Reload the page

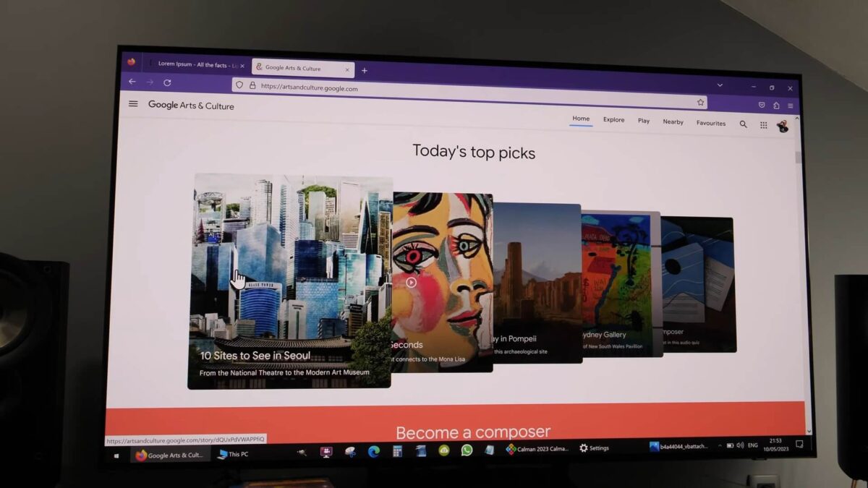pos(167,82)
